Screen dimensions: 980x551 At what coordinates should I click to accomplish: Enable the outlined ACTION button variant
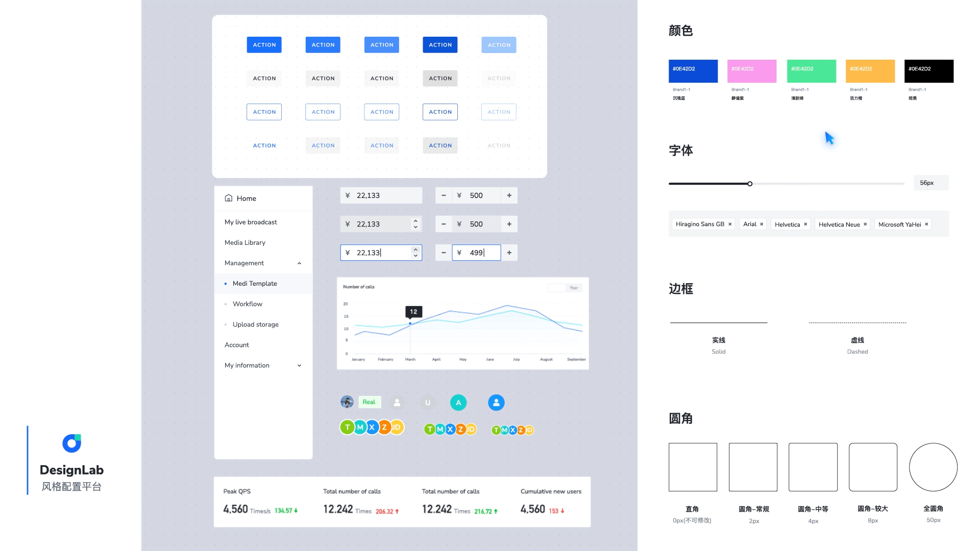(x=264, y=112)
